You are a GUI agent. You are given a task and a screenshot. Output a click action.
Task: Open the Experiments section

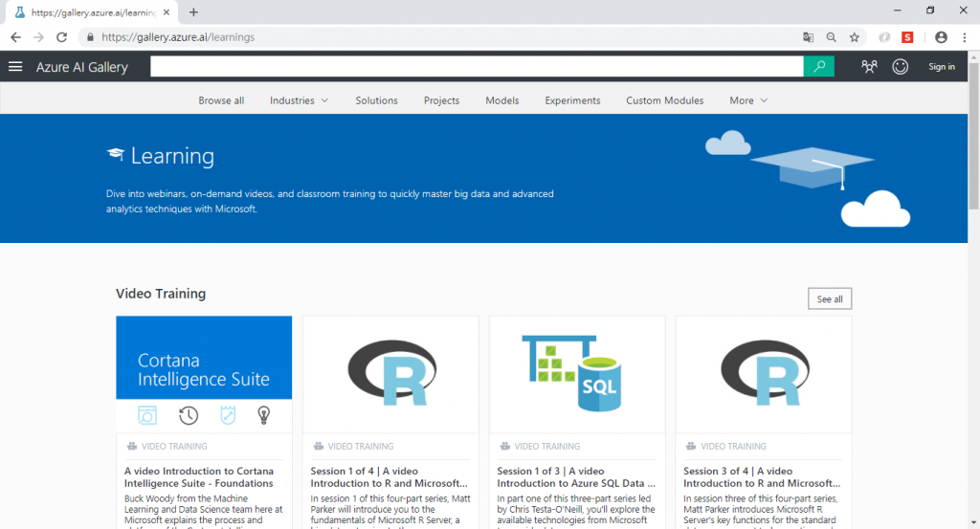click(572, 100)
